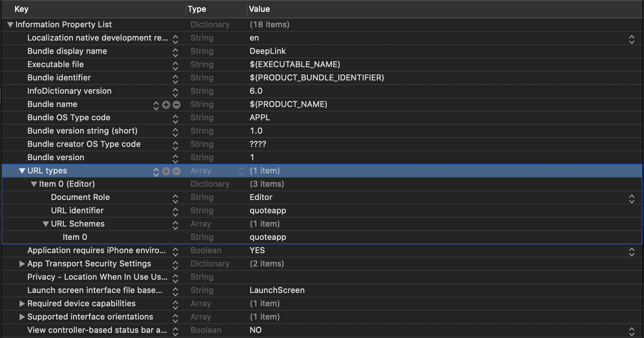Open key stepper for Bundle version
Screen dimensions: 644x338
click(x=175, y=159)
